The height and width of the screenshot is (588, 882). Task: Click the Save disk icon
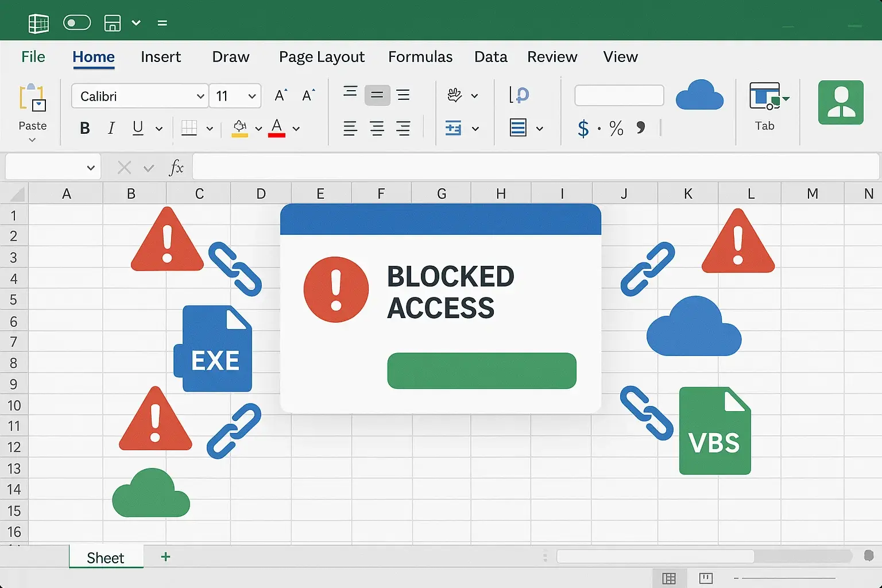click(x=113, y=23)
